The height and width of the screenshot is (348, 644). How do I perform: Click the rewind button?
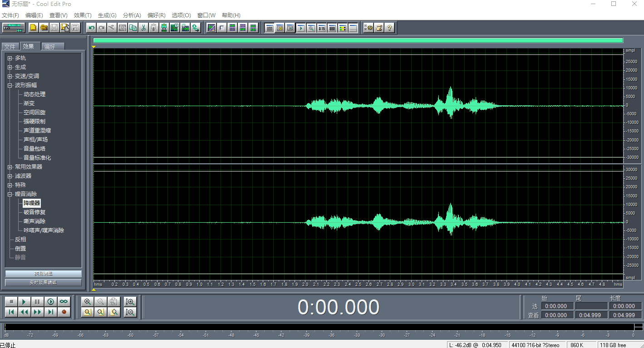coord(25,312)
